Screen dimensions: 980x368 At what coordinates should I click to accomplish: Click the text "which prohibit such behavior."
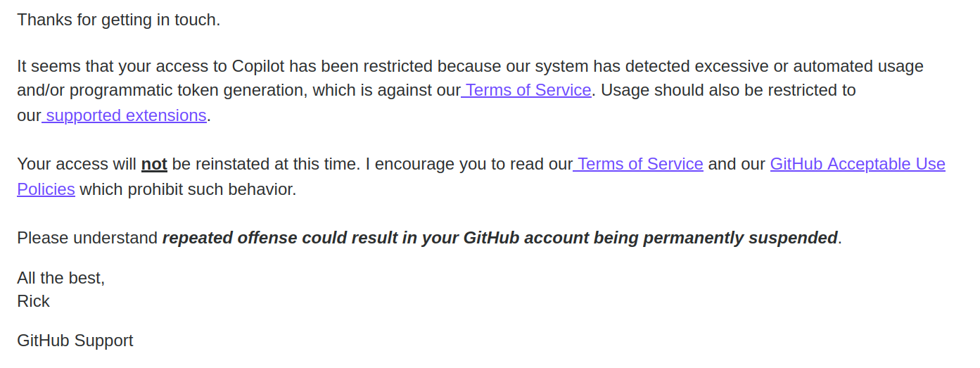(x=188, y=189)
